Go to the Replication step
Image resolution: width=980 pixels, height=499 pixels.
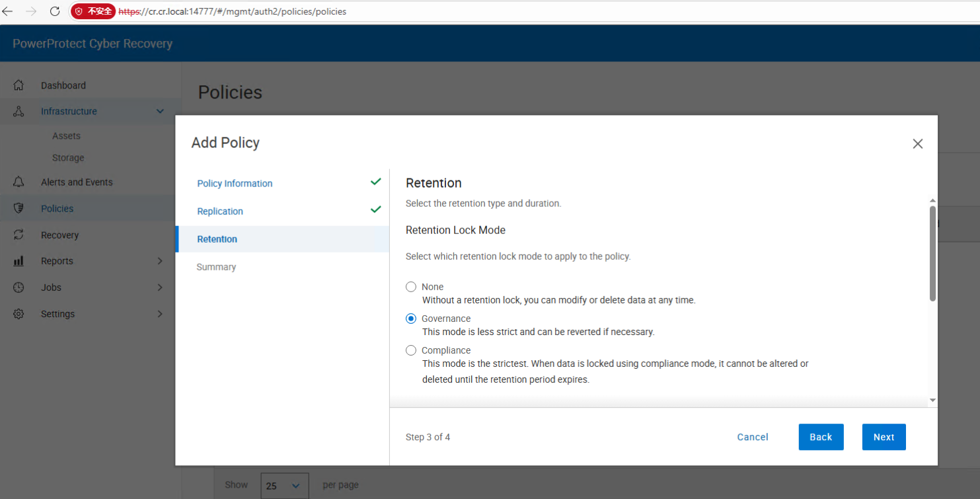pos(220,211)
